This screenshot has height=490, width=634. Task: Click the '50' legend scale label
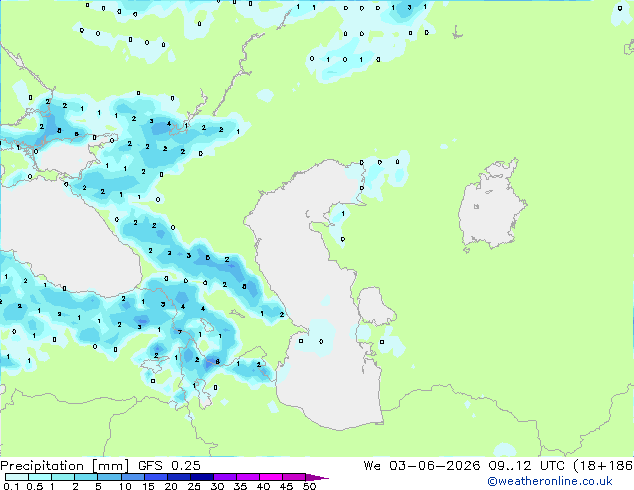pyautogui.click(x=310, y=486)
